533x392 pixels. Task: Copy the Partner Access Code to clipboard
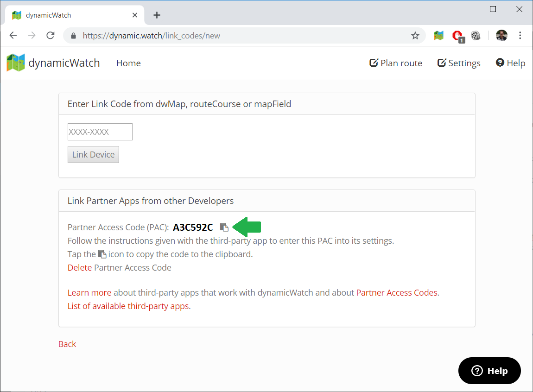pos(224,227)
